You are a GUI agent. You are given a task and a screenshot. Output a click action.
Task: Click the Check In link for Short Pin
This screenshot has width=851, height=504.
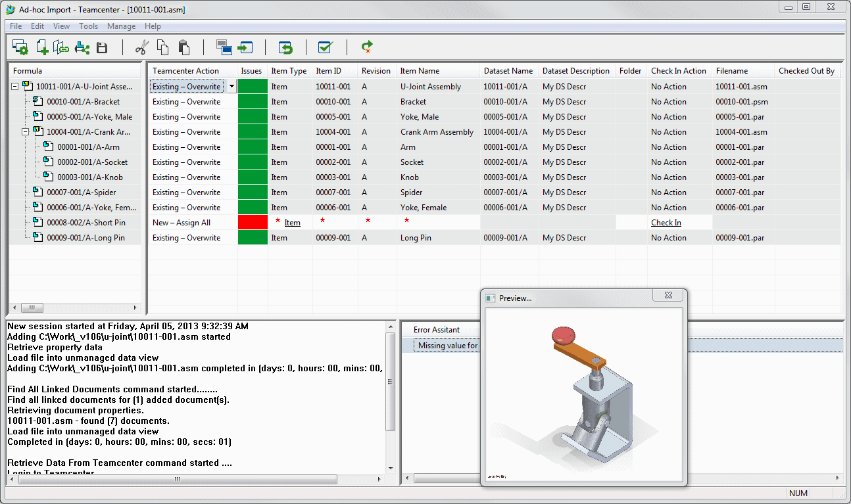[666, 223]
